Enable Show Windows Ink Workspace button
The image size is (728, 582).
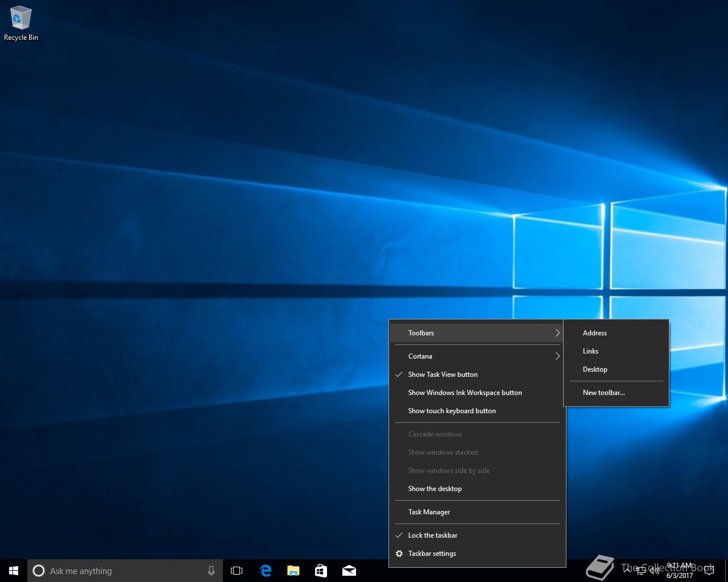tap(465, 393)
